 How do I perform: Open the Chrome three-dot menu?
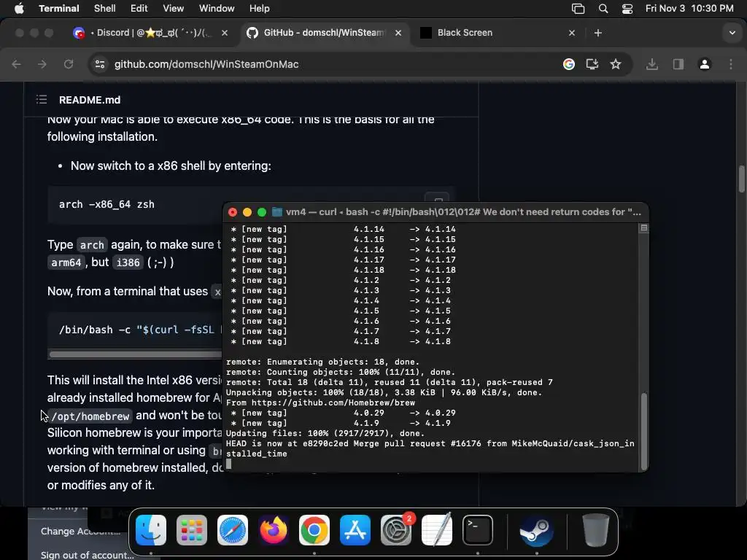(731, 64)
